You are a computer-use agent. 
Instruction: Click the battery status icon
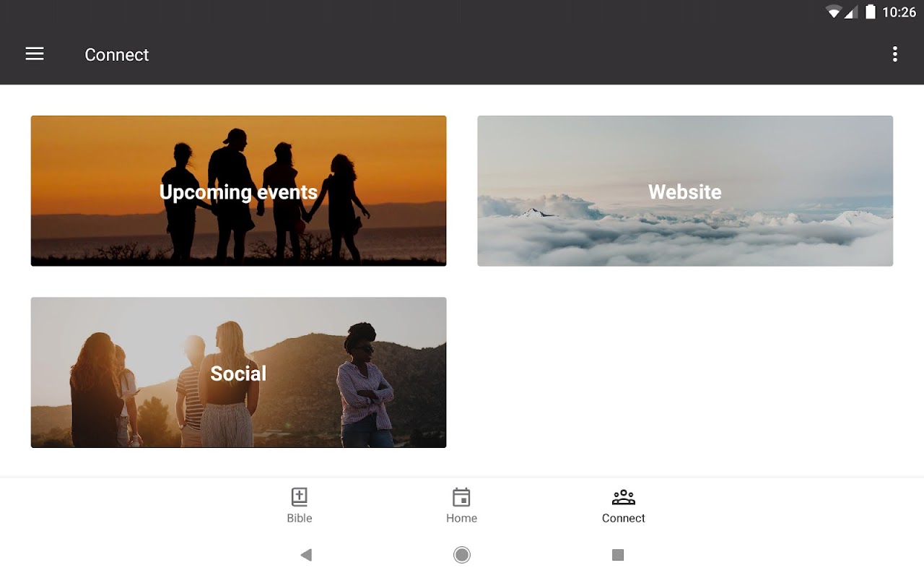pos(871,12)
